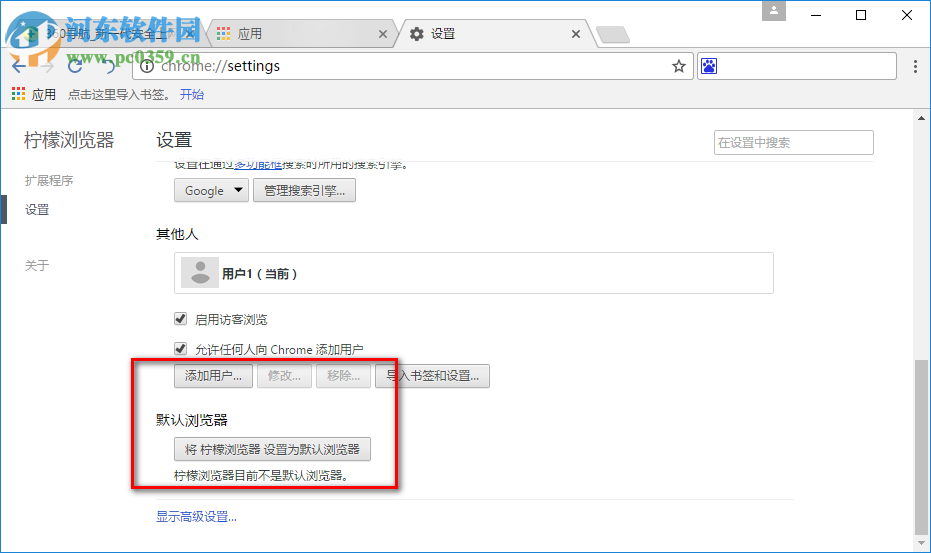Screen dimensions: 931x553
Task: Open the 显示高级设置... link
Action: point(197,517)
